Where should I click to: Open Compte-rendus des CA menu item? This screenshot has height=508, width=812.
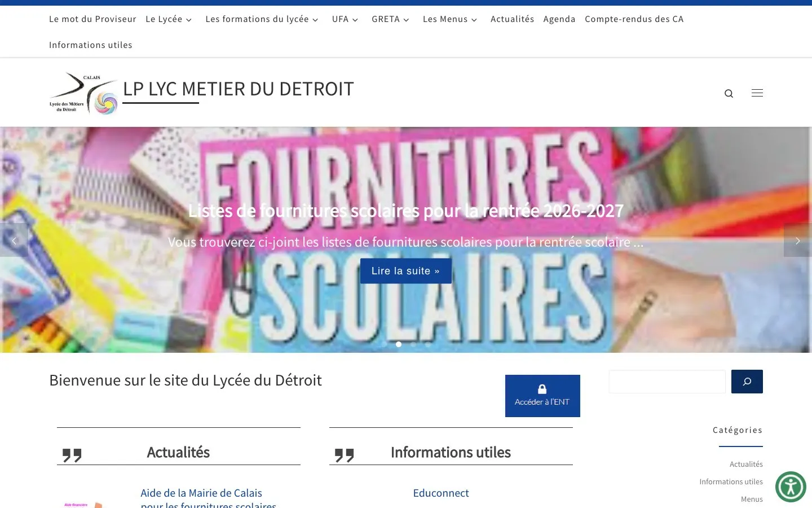pos(634,19)
